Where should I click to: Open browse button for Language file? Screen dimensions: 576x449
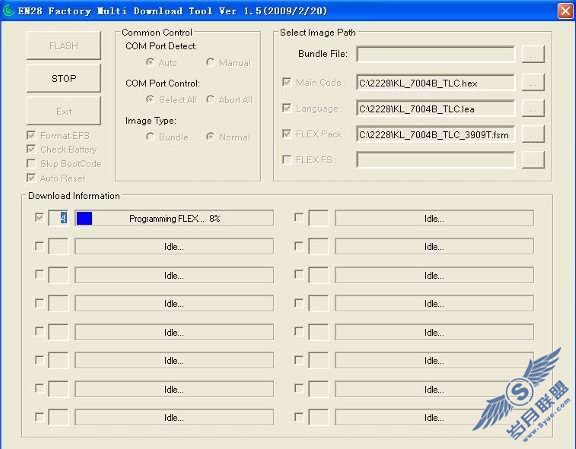pyautogui.click(x=533, y=108)
